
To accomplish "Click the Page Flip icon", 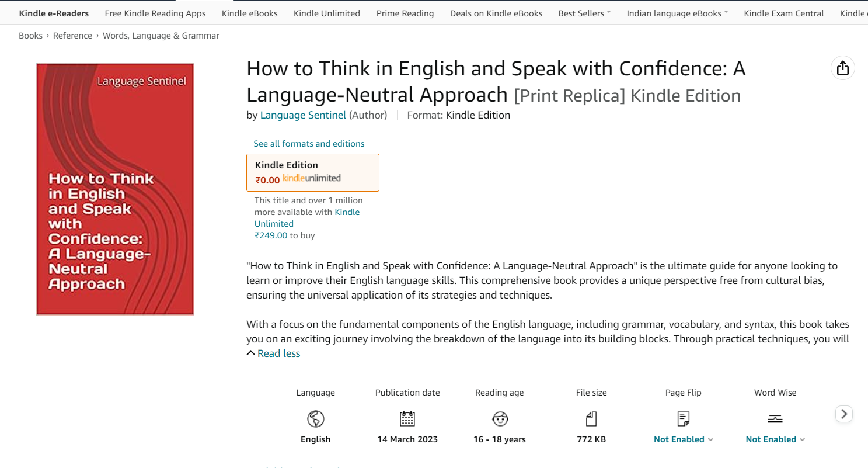I will click(683, 418).
